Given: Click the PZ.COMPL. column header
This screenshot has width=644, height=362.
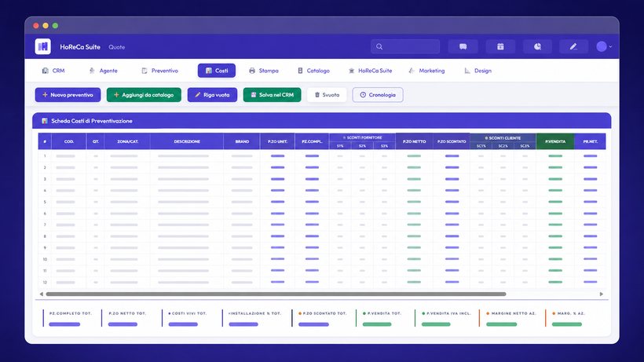Looking at the screenshot, I should 312,141.
